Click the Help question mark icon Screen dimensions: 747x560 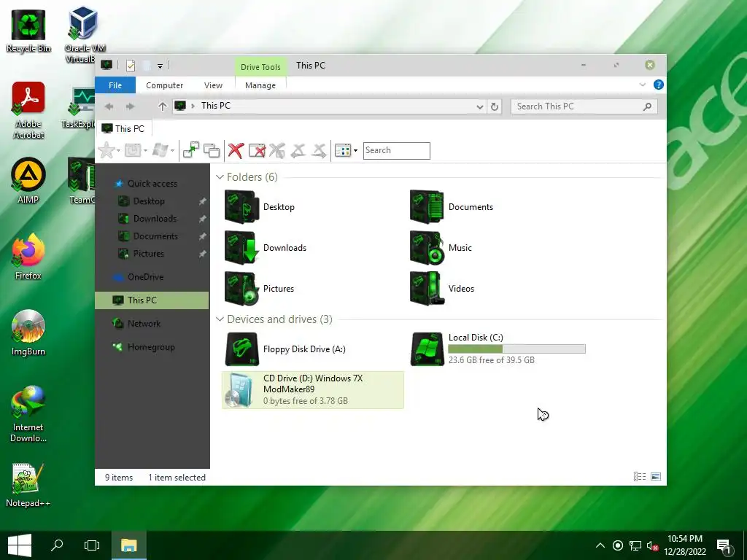point(659,85)
